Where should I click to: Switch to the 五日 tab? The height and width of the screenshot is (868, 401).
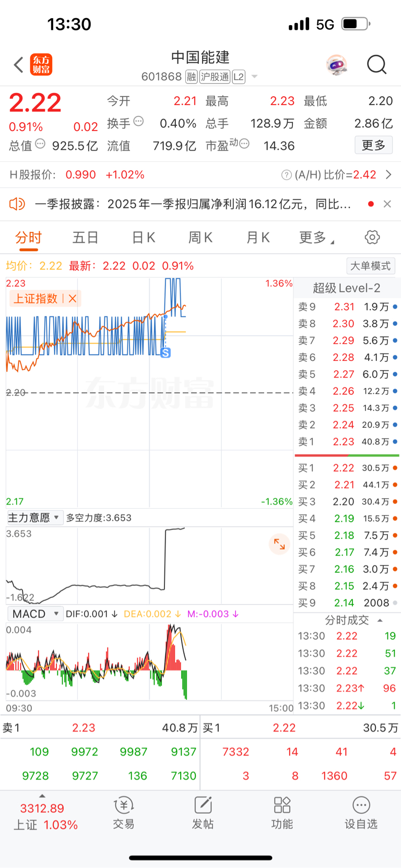(x=86, y=238)
